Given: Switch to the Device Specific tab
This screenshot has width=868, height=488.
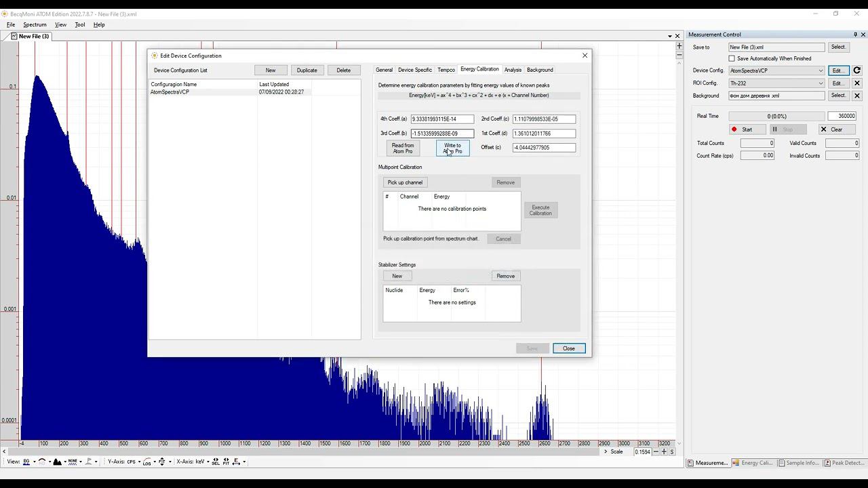Looking at the screenshot, I should click(415, 70).
